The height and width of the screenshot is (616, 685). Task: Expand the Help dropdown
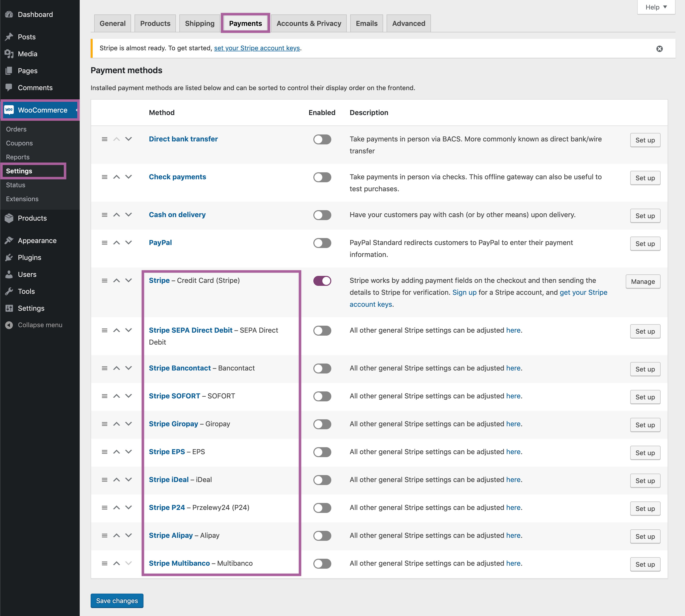[x=656, y=7]
